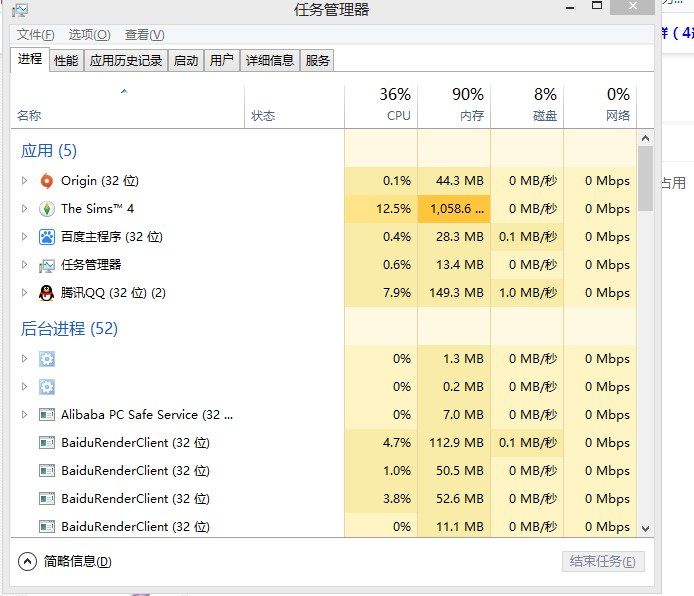Minimize the Task Manager window
Image resolution: width=694 pixels, height=596 pixels.
pos(570,7)
